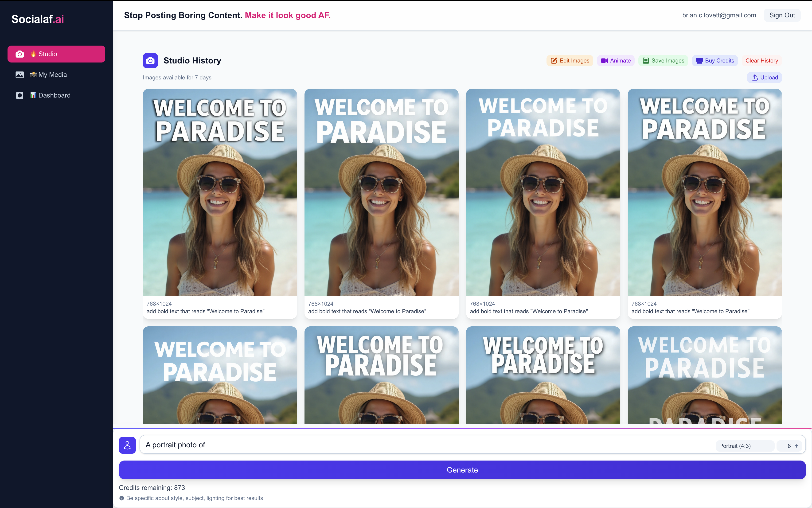Open the second Welcome to Paradise image, top row
The width and height of the screenshot is (812, 508).
point(381,192)
